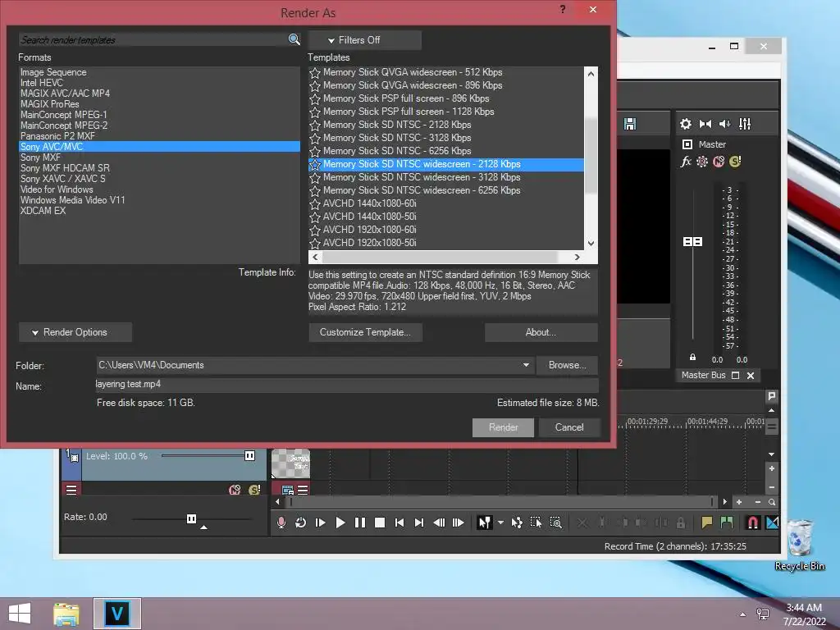This screenshot has width=840, height=630.
Task: Open track 1 hamburger menu
Action: point(71,489)
